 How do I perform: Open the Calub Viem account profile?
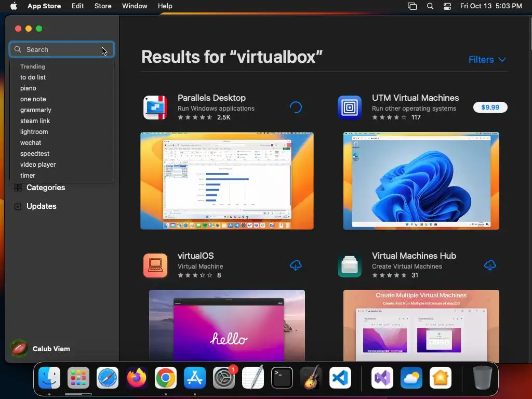[41, 349]
